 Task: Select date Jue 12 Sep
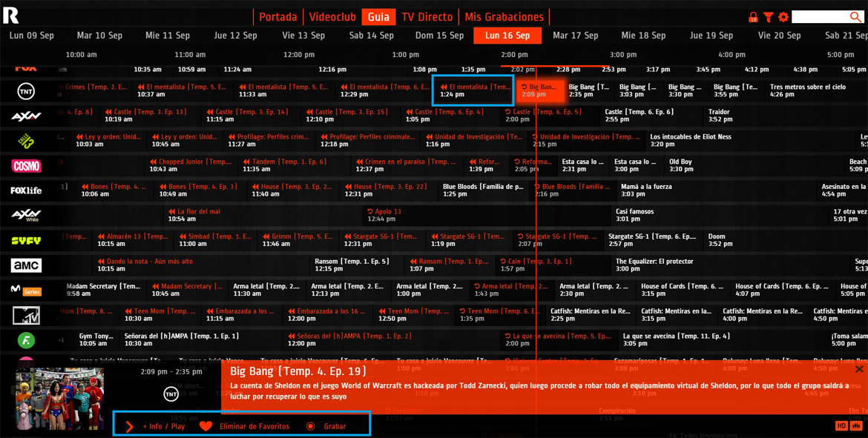point(236,36)
